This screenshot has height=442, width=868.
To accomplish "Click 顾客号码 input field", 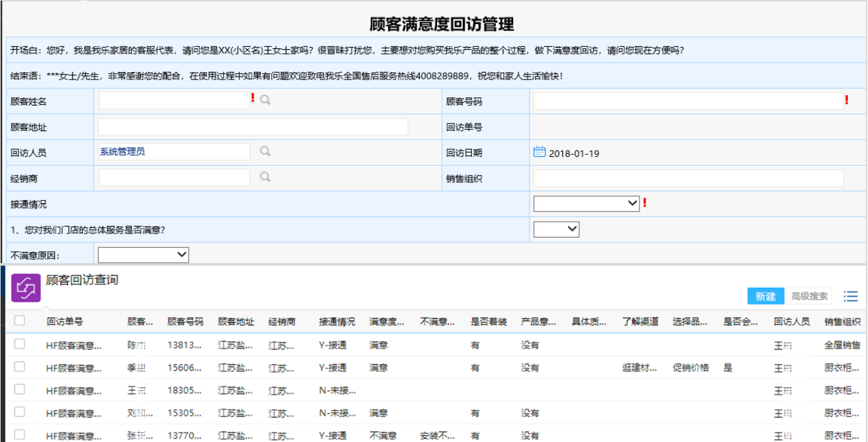I will click(688, 101).
